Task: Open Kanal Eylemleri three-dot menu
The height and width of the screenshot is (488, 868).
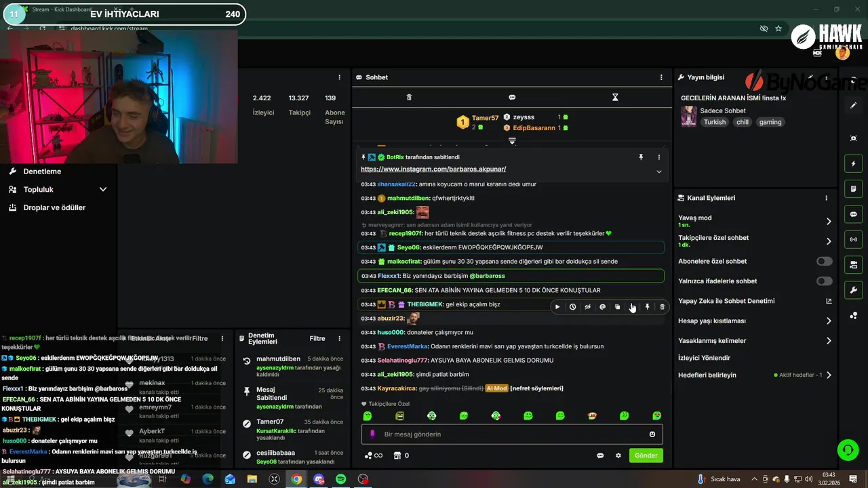Action: [826, 198]
